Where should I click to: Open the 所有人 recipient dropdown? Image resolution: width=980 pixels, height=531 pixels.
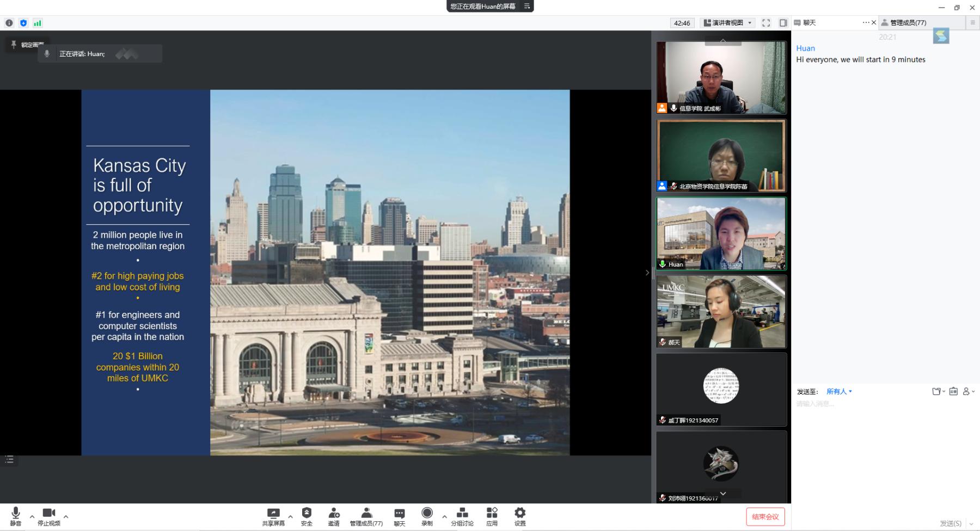(x=839, y=391)
